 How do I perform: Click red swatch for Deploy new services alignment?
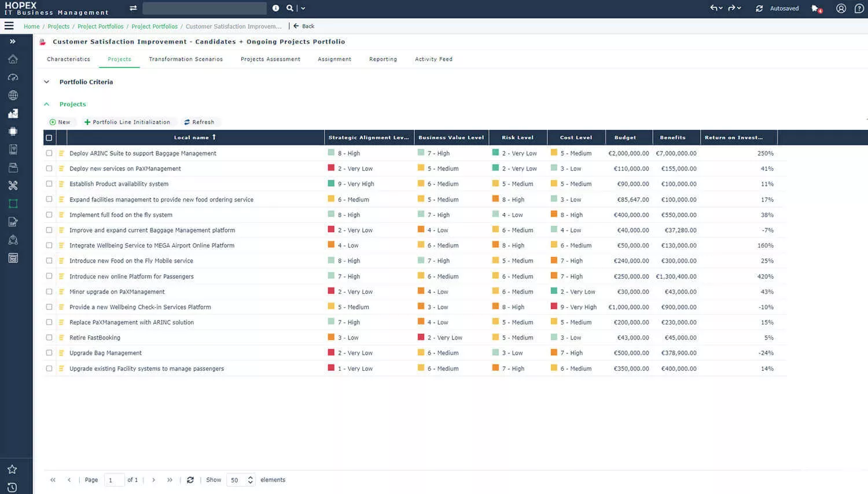click(331, 168)
